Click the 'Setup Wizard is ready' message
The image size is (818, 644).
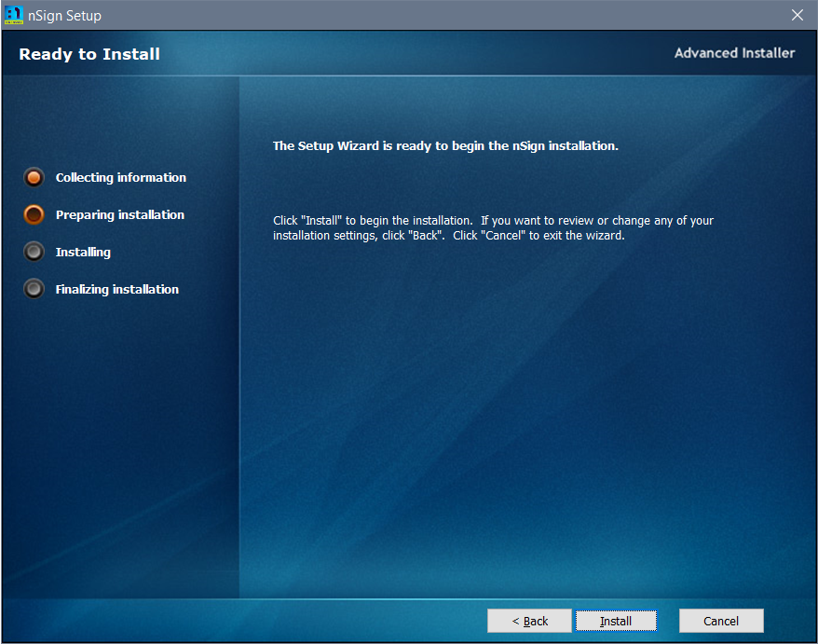(x=445, y=145)
